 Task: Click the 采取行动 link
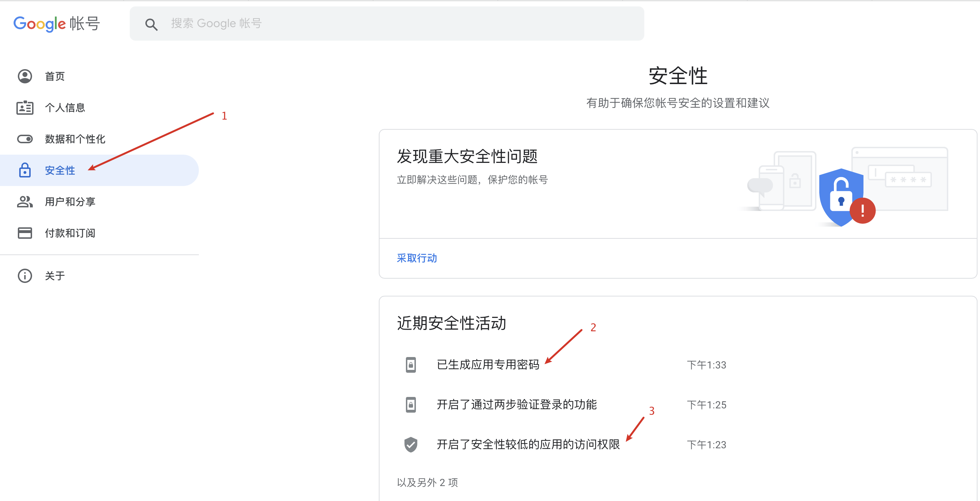417,258
